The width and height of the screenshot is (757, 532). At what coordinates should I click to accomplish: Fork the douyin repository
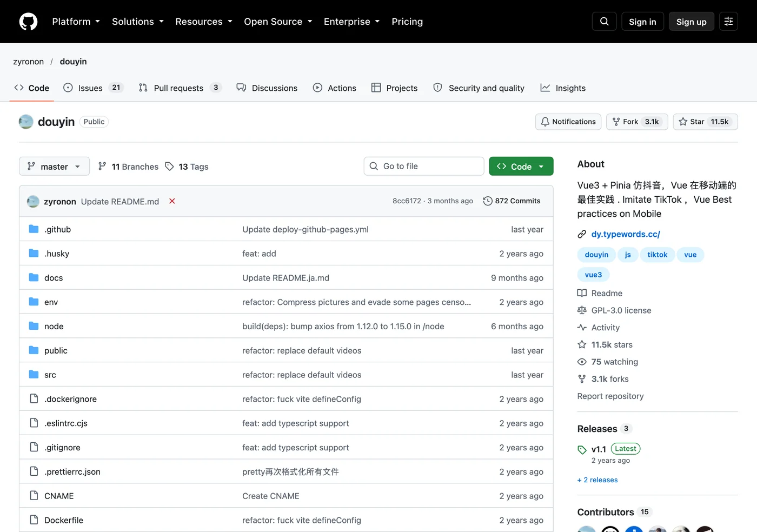(637, 122)
